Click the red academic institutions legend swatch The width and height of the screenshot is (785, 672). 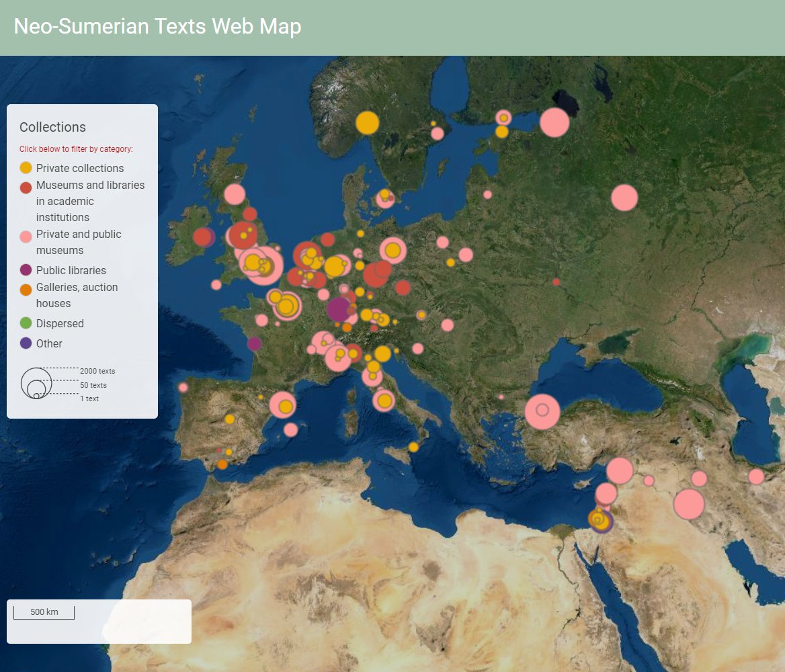26,187
